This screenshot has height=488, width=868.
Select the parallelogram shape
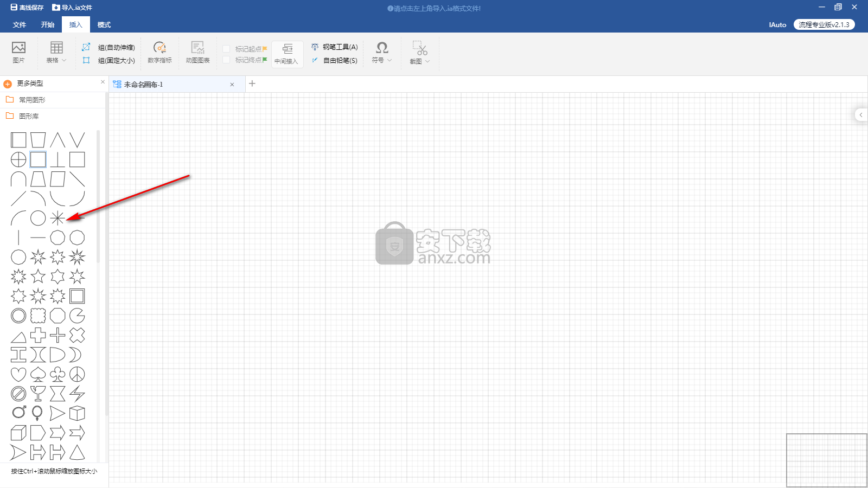[58, 179]
